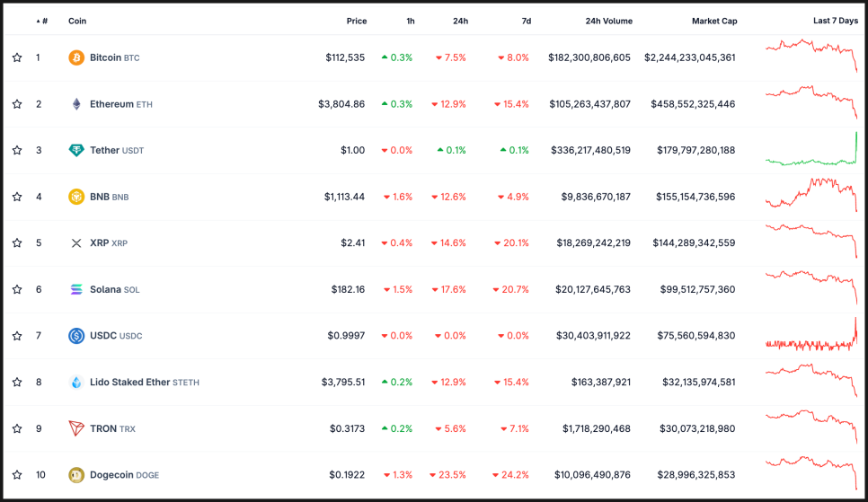Click the Solana logo icon
868x502 pixels.
76,289
